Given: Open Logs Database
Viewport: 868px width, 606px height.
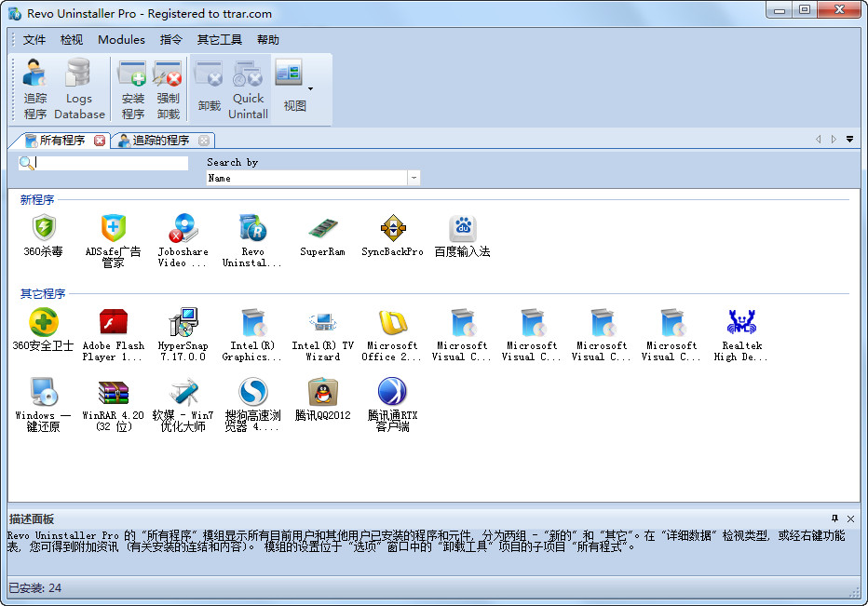Looking at the screenshot, I should point(79,88).
